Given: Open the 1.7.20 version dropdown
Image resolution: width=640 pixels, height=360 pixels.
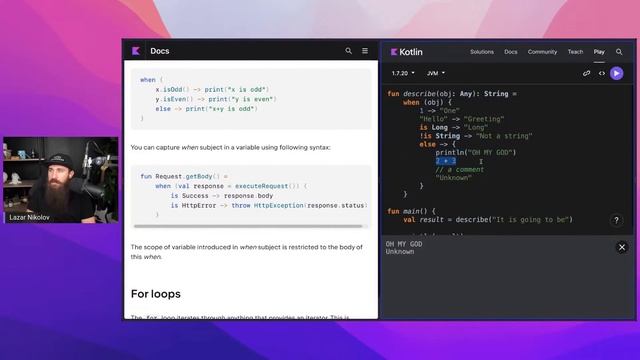Looking at the screenshot, I should 403,73.
